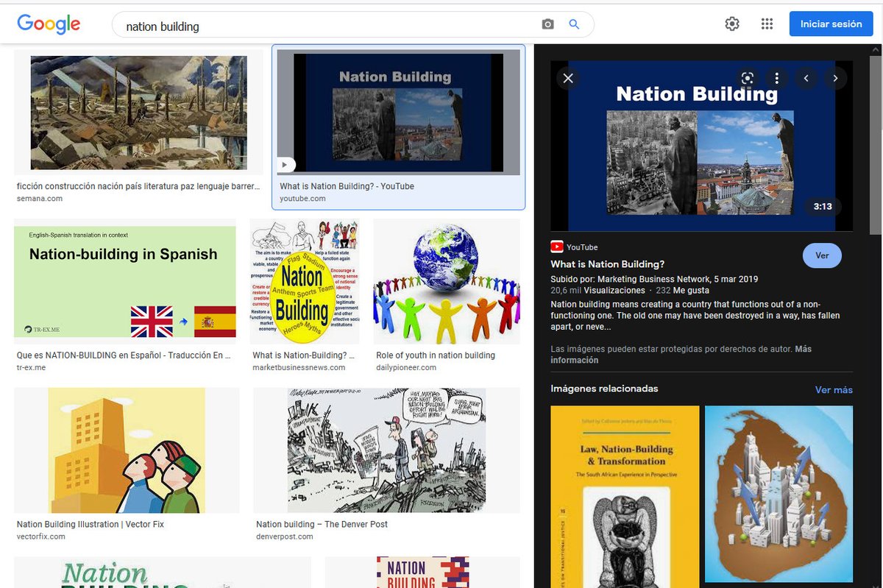Click the 3:13 video duration badge
The height and width of the screenshot is (588, 883).
point(822,207)
